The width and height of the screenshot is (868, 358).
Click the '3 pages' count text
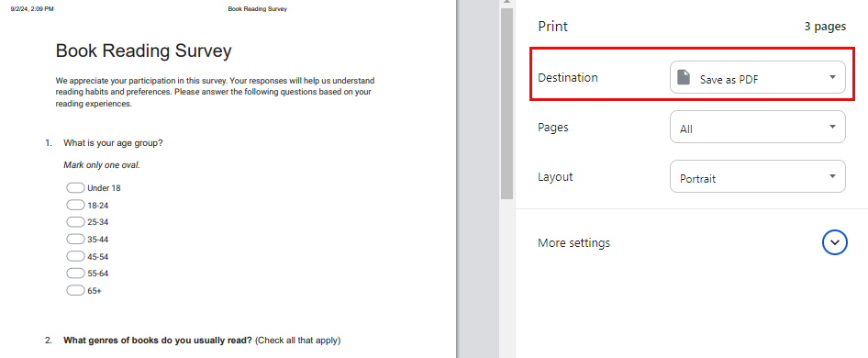(825, 26)
